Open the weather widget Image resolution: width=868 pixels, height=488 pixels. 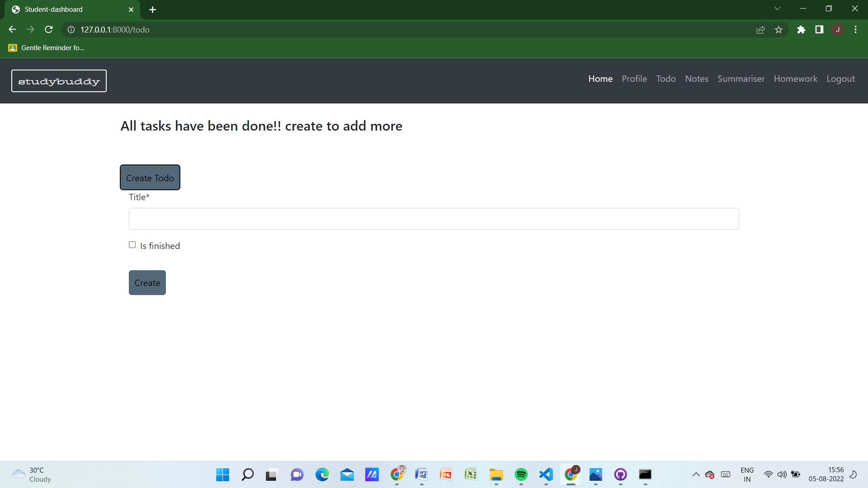(32, 474)
